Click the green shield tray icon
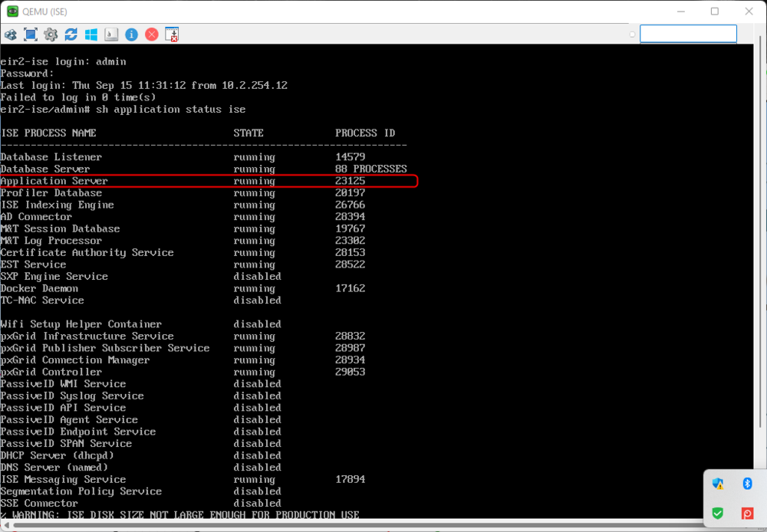Viewport: 767px width, 532px height. click(x=718, y=513)
